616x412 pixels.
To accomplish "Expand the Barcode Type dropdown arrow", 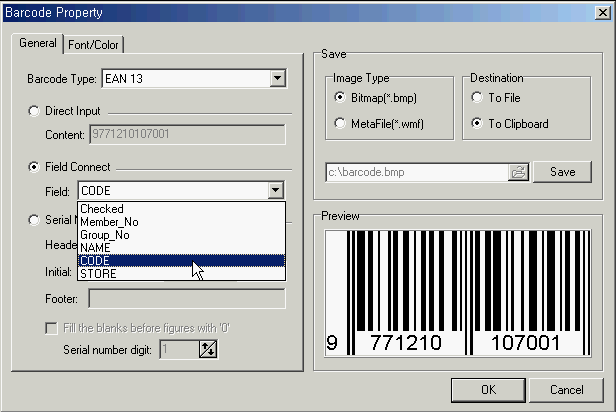I will pos(277,78).
